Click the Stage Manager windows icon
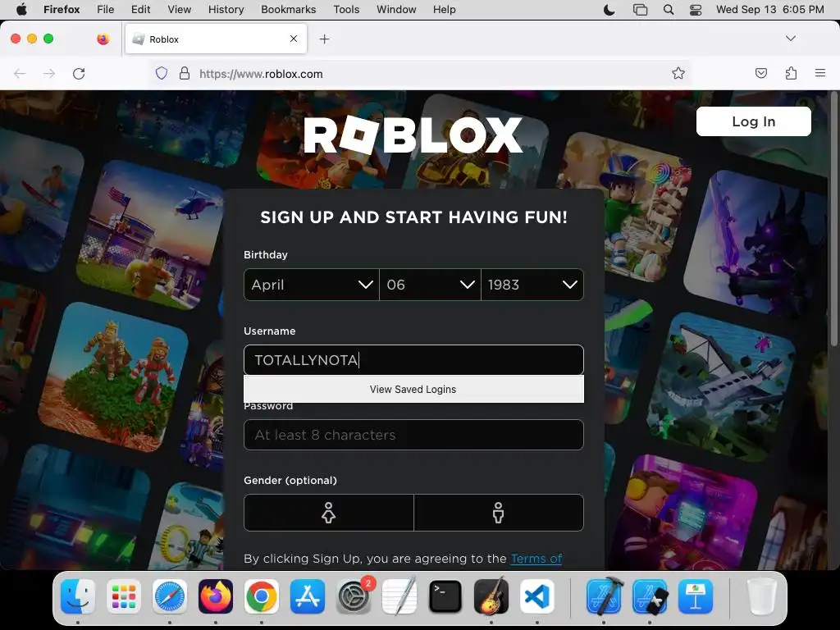The image size is (840, 630). click(640, 9)
